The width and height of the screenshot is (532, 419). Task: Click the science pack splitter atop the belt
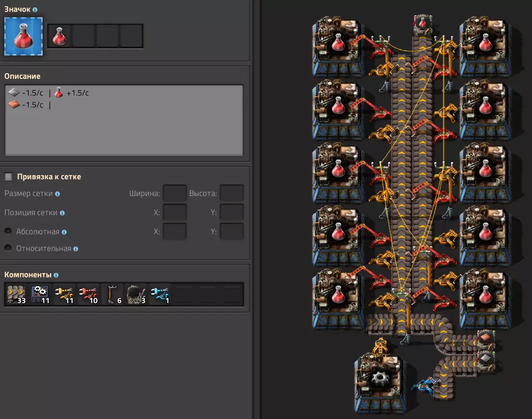pos(422,24)
